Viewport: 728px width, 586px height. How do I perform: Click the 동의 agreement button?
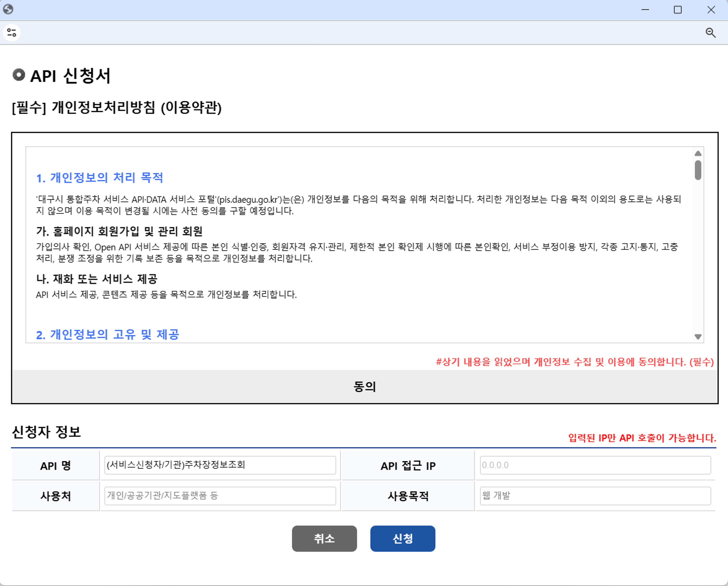[364, 386]
